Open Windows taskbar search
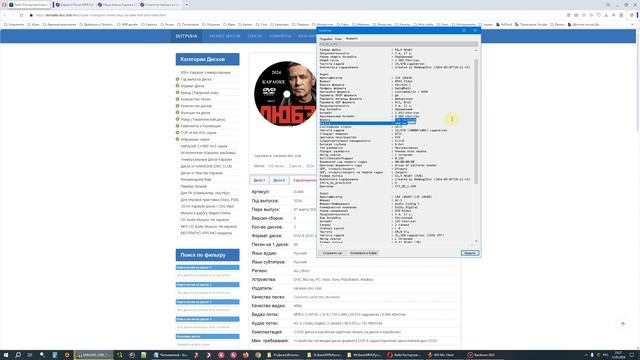The image size is (640, 360). pos(18,355)
